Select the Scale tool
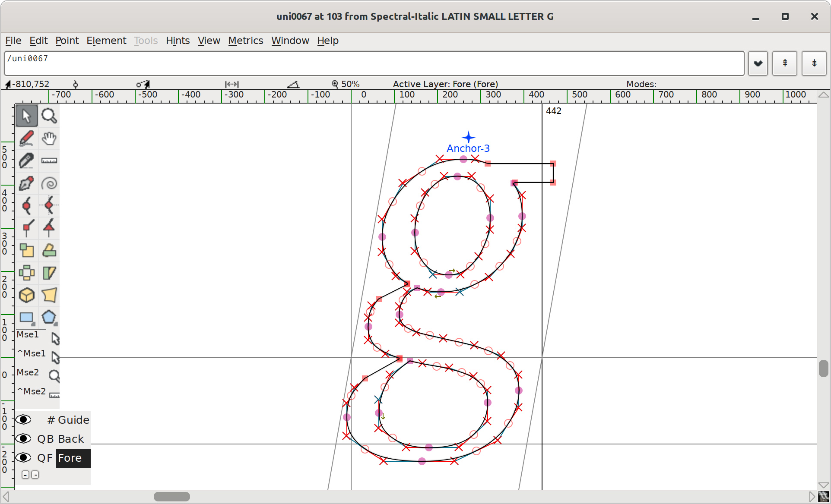 (26, 251)
